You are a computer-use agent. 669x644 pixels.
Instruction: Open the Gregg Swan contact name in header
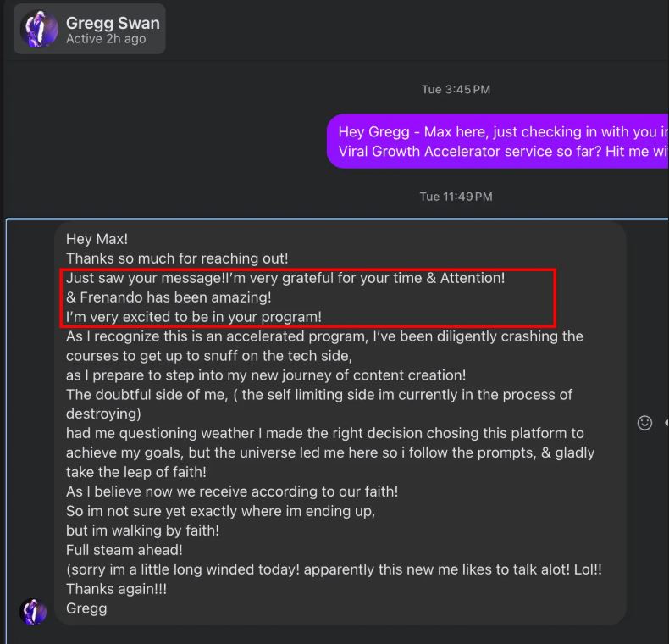pyautogui.click(x=113, y=23)
